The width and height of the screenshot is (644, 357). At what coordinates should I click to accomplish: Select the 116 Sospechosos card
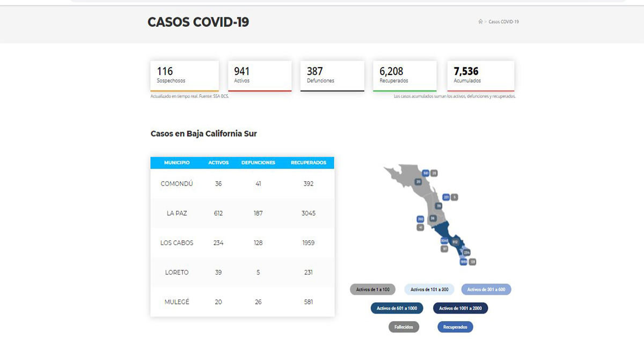click(185, 76)
